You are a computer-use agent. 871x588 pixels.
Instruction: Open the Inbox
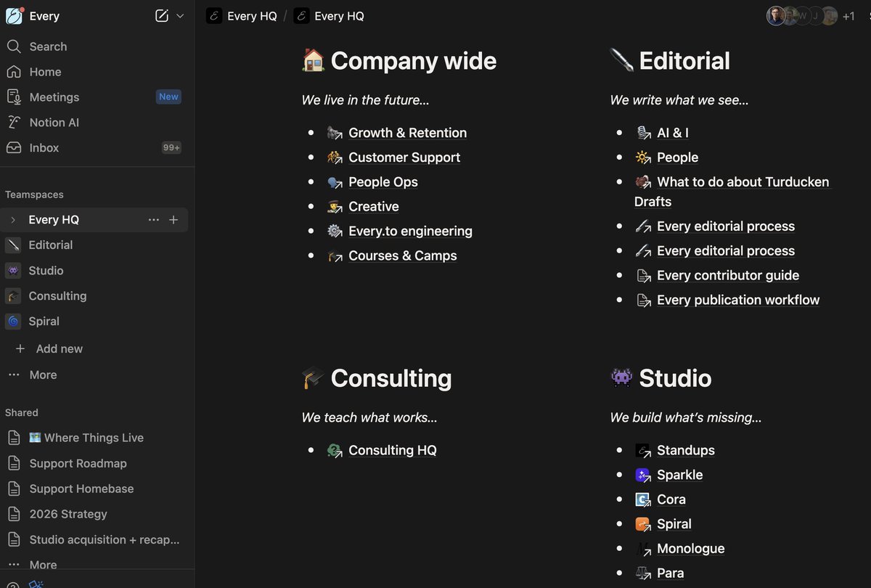[x=44, y=147]
